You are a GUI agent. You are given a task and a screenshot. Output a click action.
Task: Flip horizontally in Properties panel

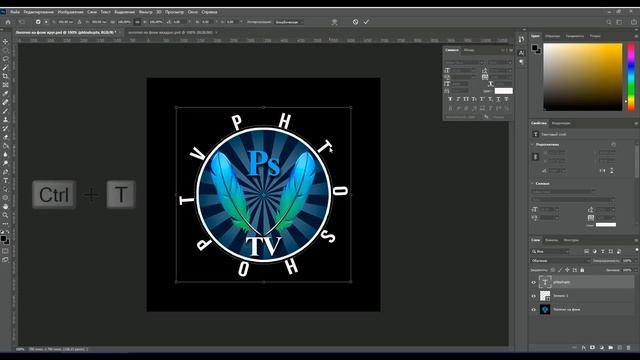coord(602,171)
